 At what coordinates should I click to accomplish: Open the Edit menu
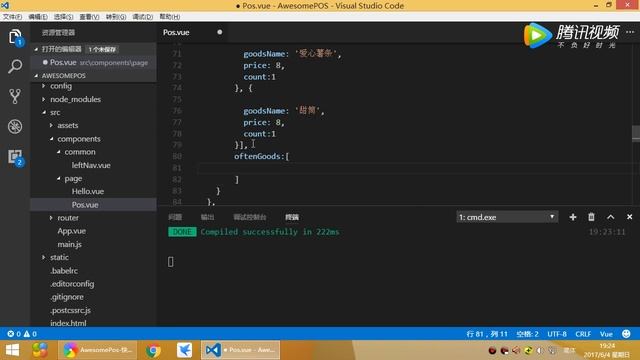38,17
